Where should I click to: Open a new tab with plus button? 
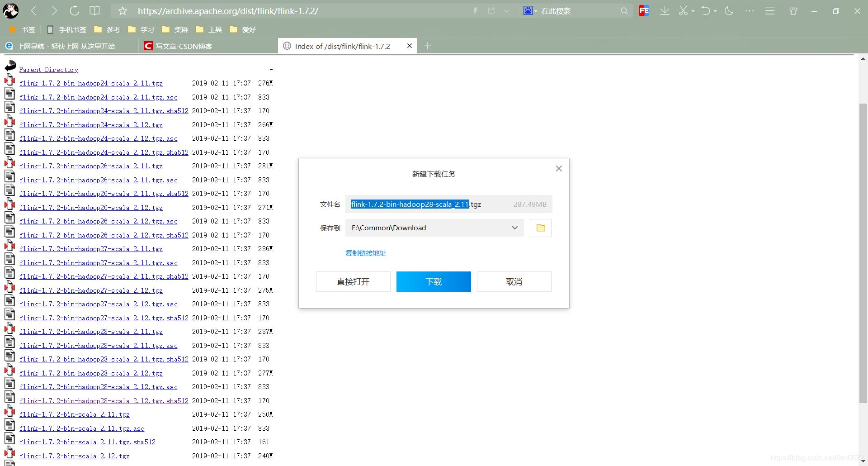click(427, 46)
